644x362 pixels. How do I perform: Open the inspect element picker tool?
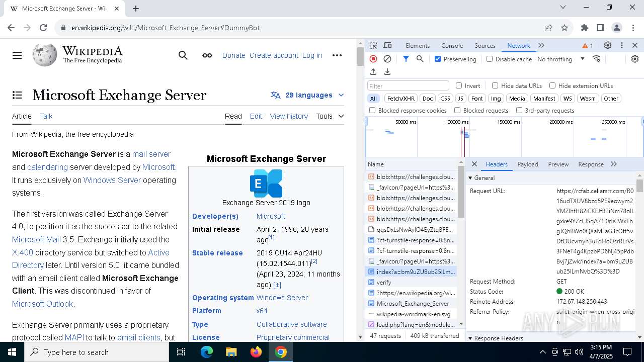click(373, 45)
